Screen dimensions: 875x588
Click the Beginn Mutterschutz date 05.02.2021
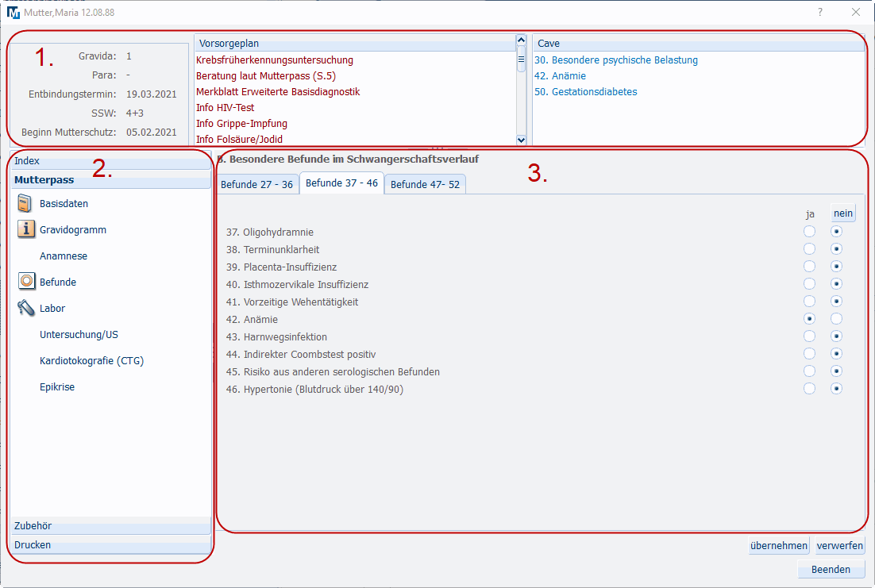pyautogui.click(x=151, y=132)
